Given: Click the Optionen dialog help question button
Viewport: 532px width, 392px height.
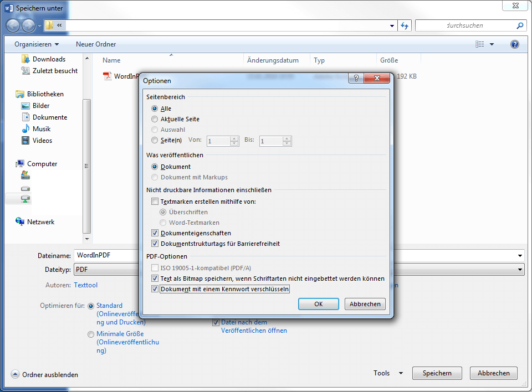Looking at the screenshot, I should [356, 78].
